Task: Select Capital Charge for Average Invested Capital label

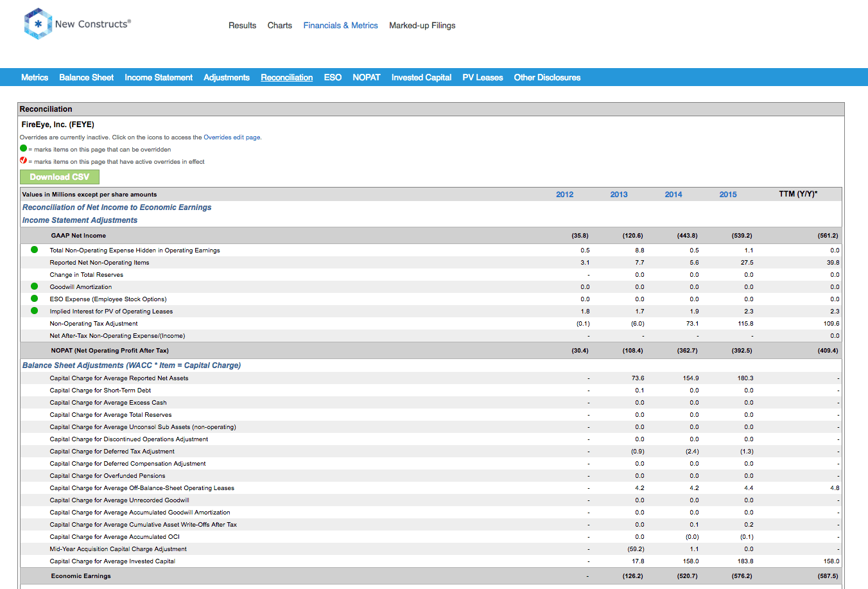Action: (x=112, y=561)
